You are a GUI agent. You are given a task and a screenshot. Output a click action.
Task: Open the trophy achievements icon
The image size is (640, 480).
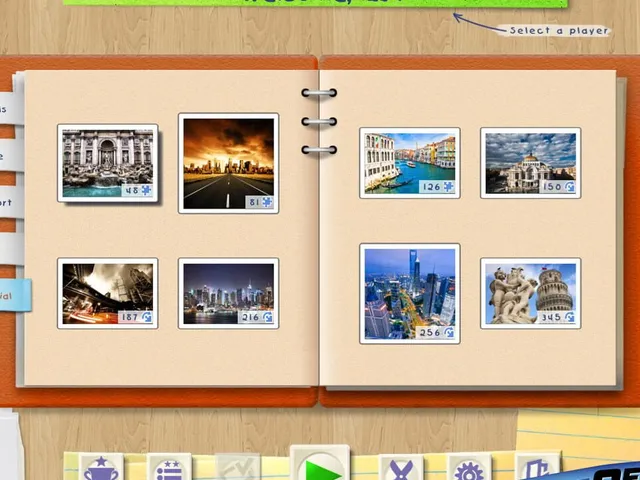tap(101, 467)
